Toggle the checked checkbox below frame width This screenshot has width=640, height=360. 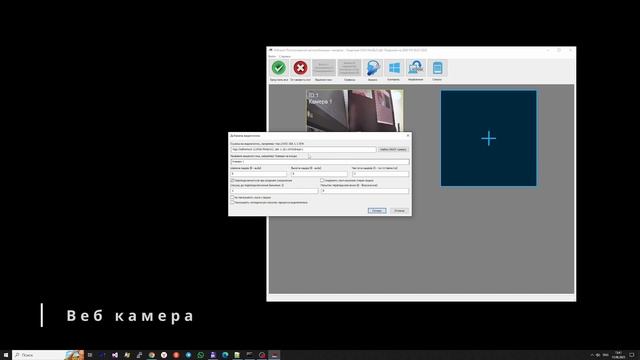point(233,180)
